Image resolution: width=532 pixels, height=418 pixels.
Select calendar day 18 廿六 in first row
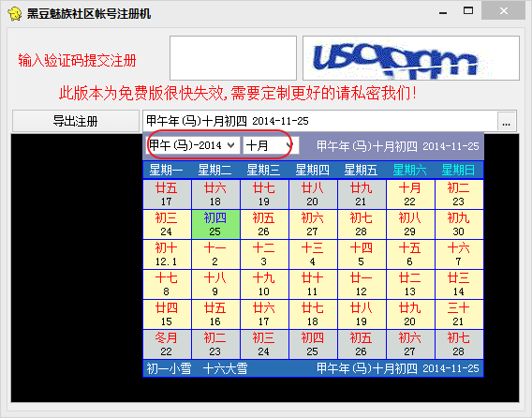pos(215,194)
